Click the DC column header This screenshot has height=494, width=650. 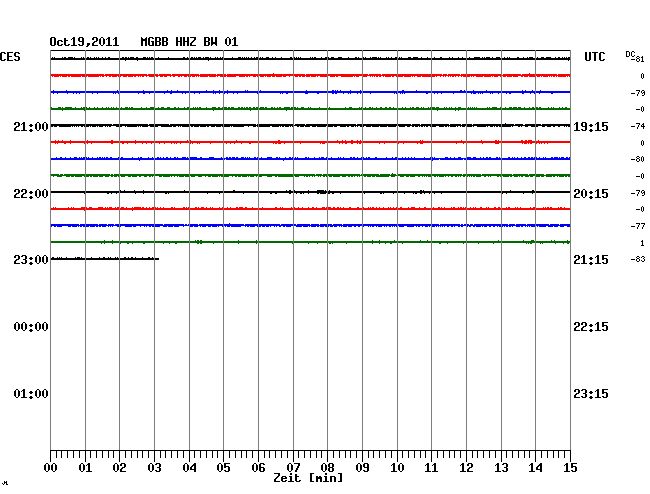630,54
